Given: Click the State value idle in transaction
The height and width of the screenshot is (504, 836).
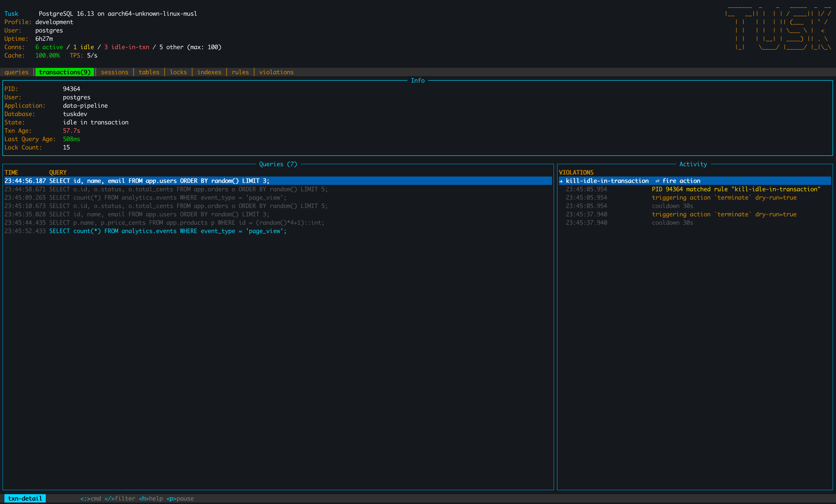Looking at the screenshot, I should tap(96, 122).
